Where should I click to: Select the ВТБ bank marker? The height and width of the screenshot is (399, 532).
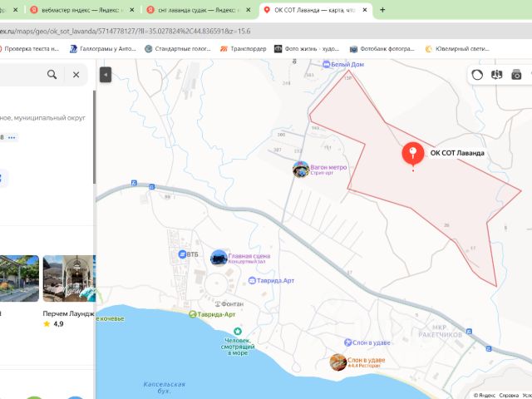click(182, 254)
